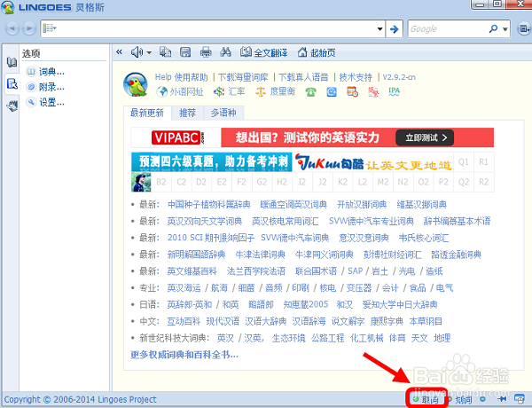Screen dimensions: 532x408
Task: Click the speaker pronunciation icon
Action: (137, 52)
